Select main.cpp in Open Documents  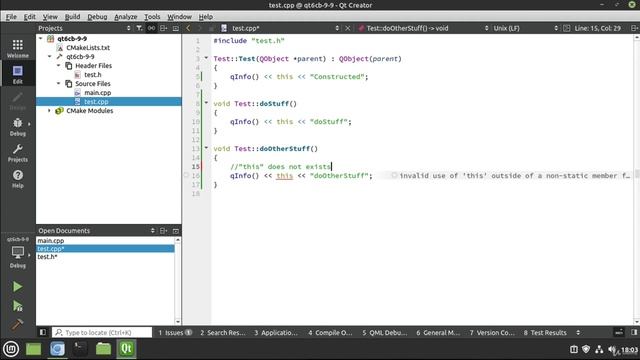[105, 240]
